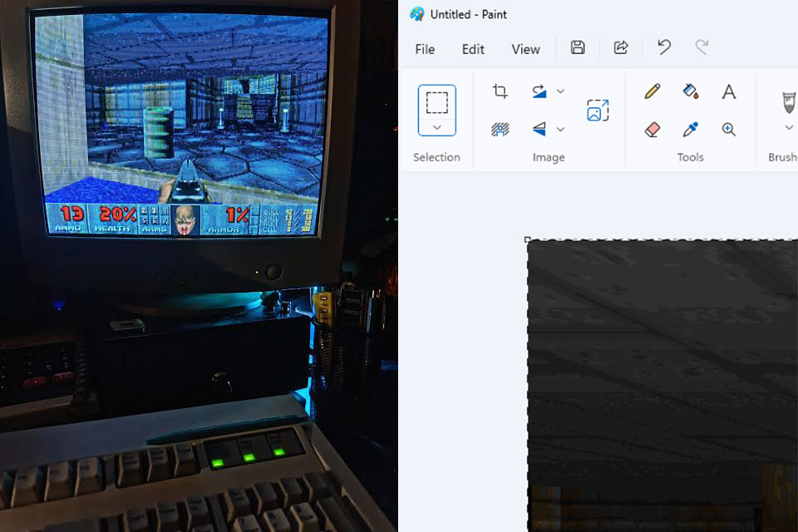Click the 'Selection' group label
The height and width of the screenshot is (532, 798).
point(436,157)
